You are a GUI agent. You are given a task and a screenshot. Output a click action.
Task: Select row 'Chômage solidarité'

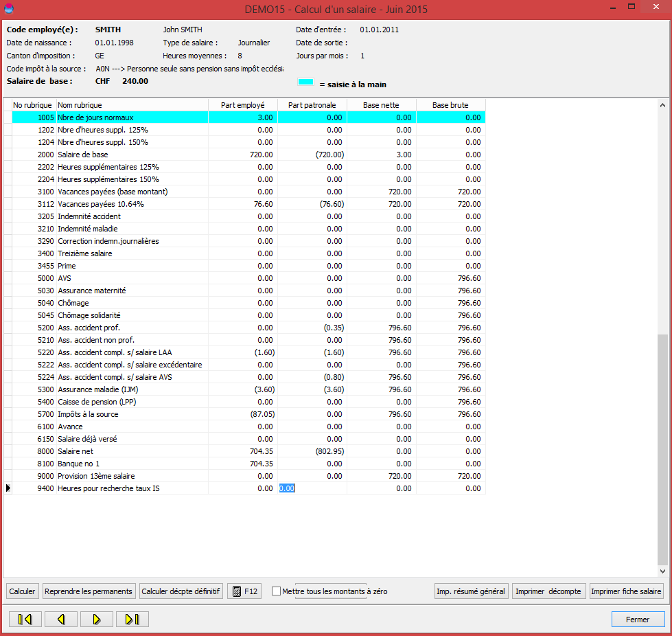point(248,315)
